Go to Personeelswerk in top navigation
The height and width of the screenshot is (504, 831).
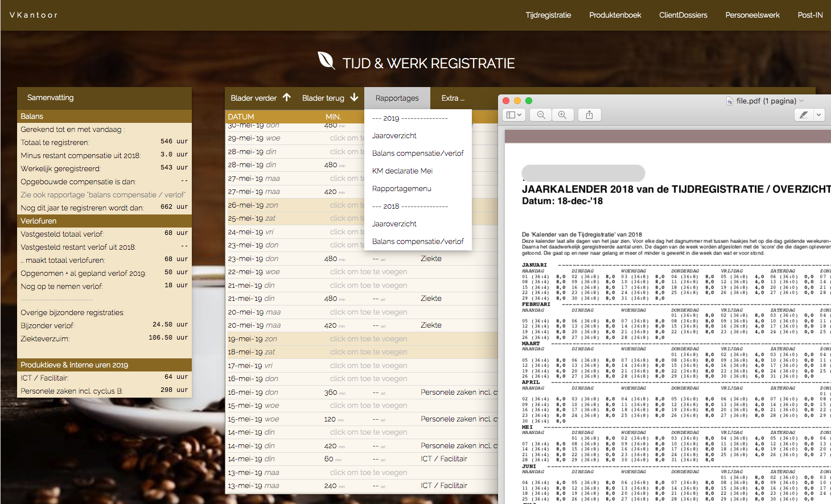click(752, 15)
